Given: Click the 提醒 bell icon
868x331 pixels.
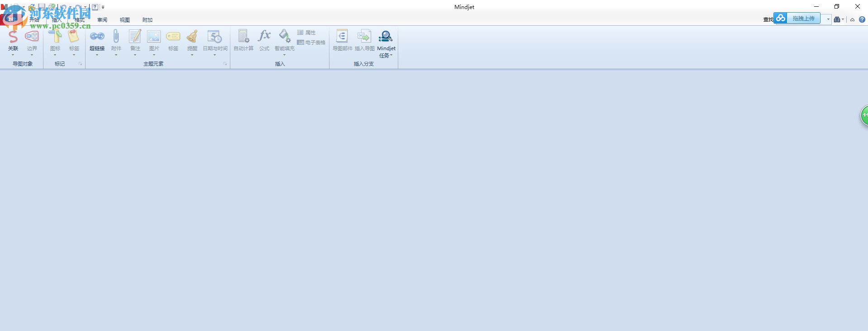Looking at the screenshot, I should pyautogui.click(x=192, y=36).
